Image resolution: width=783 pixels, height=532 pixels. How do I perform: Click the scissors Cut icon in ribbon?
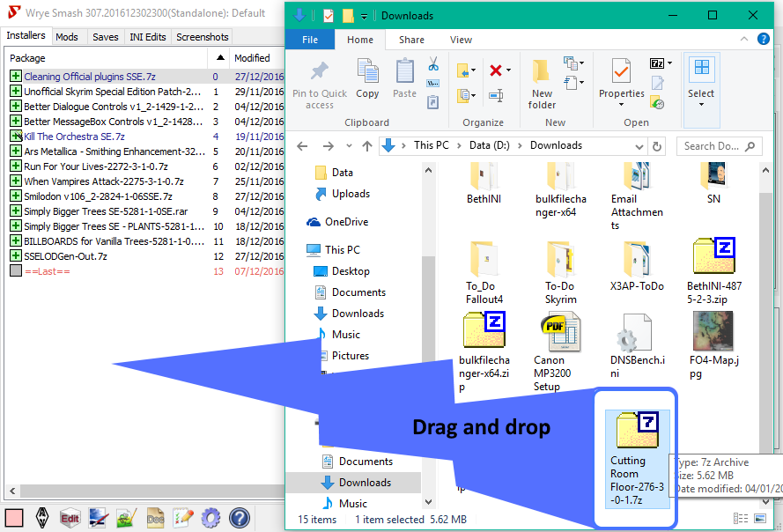coord(433,64)
